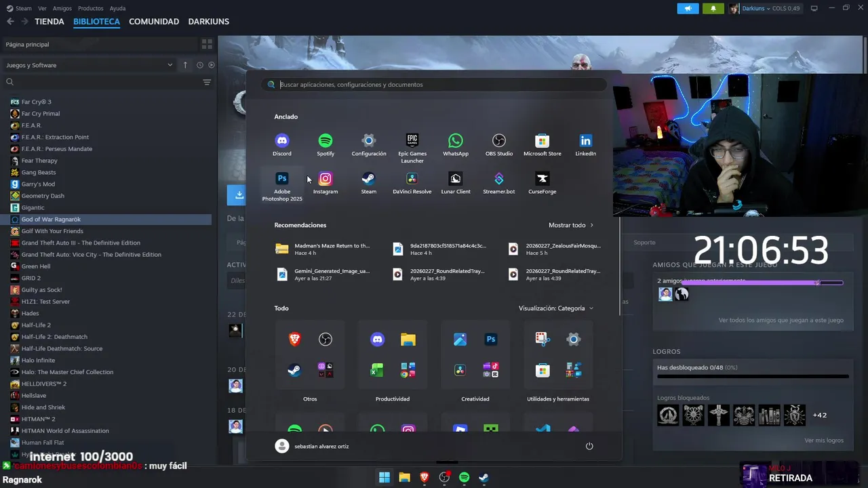Open DaVinci Resolve
The width and height of the screenshot is (868, 488).
pyautogui.click(x=412, y=183)
